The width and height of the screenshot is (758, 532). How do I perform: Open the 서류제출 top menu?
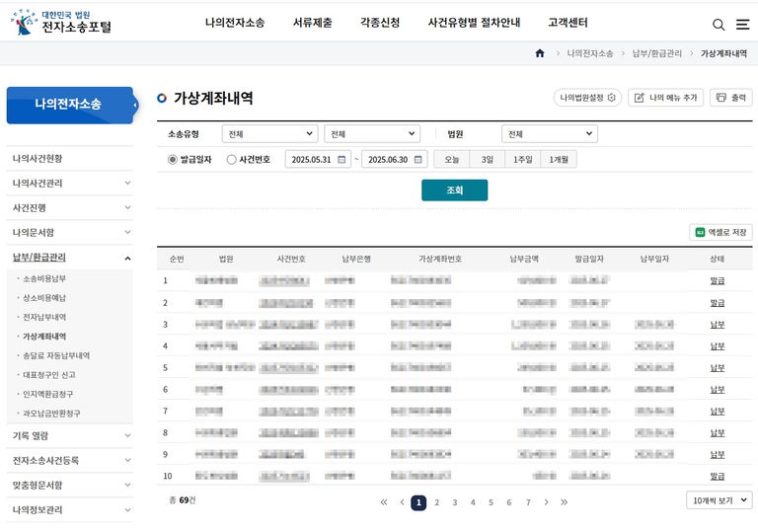(x=312, y=23)
